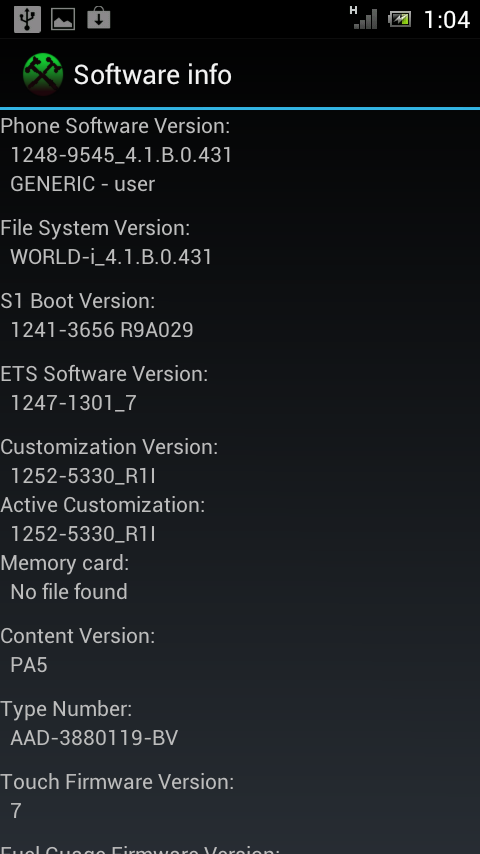The height and width of the screenshot is (854, 480).
Task: Tap the 1248-9545_4.1.B.0.431 version value
Action: 121,155
